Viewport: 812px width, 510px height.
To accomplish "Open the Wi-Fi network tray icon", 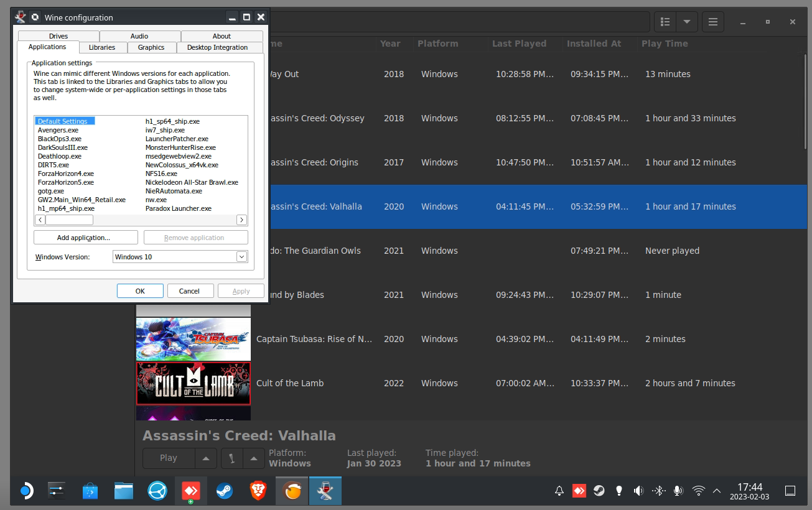I will click(698, 491).
